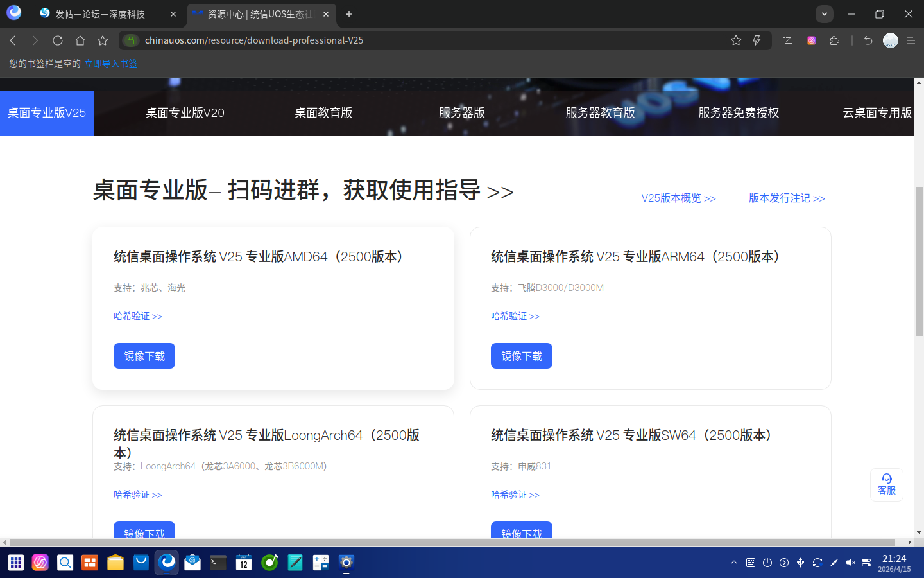Launch the text editor from the taskbar
The image size is (924, 578).
point(295,563)
